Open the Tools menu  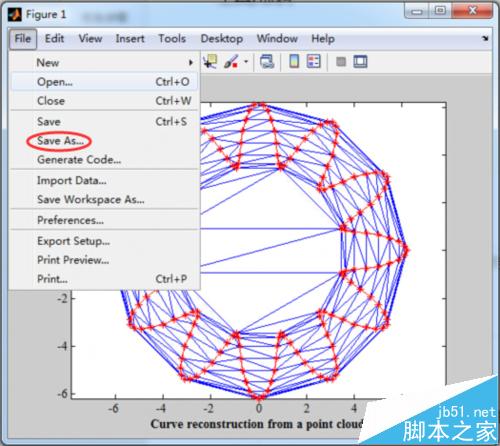click(x=172, y=39)
